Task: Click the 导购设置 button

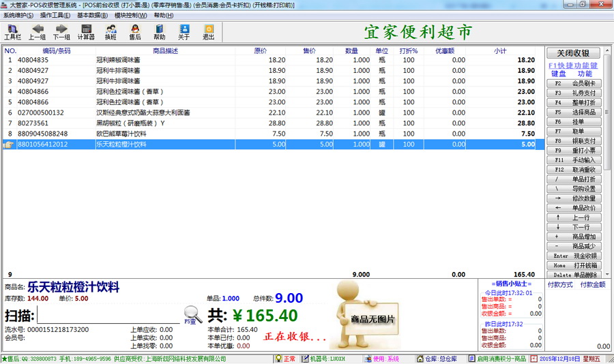Action: point(574,189)
